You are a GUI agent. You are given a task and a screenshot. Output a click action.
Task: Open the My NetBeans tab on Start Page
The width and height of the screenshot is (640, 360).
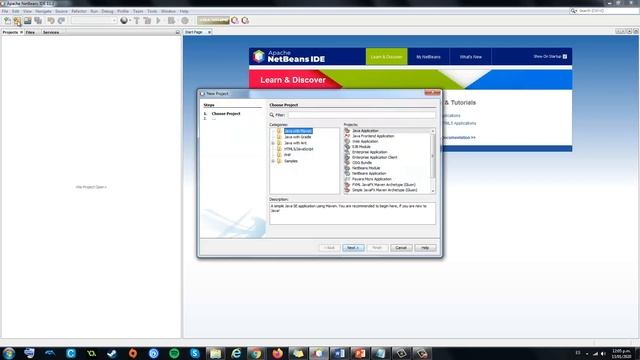(428, 57)
